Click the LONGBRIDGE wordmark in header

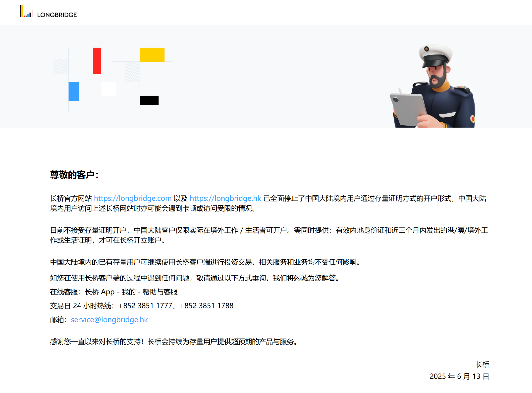[x=57, y=15]
